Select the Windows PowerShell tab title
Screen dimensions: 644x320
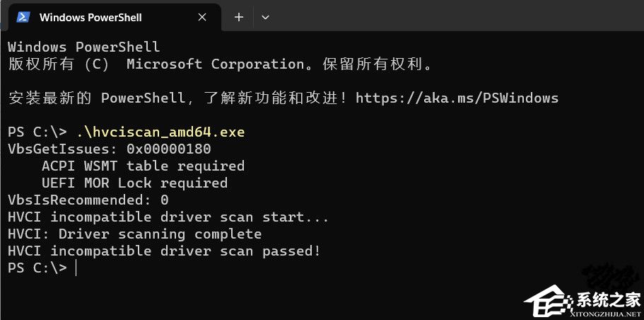click(90, 17)
